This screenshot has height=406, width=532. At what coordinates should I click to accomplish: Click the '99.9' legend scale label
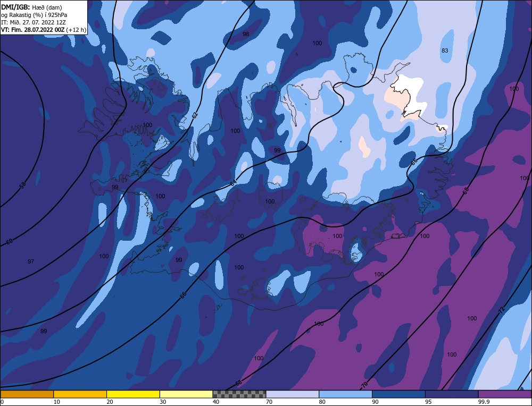(483, 402)
